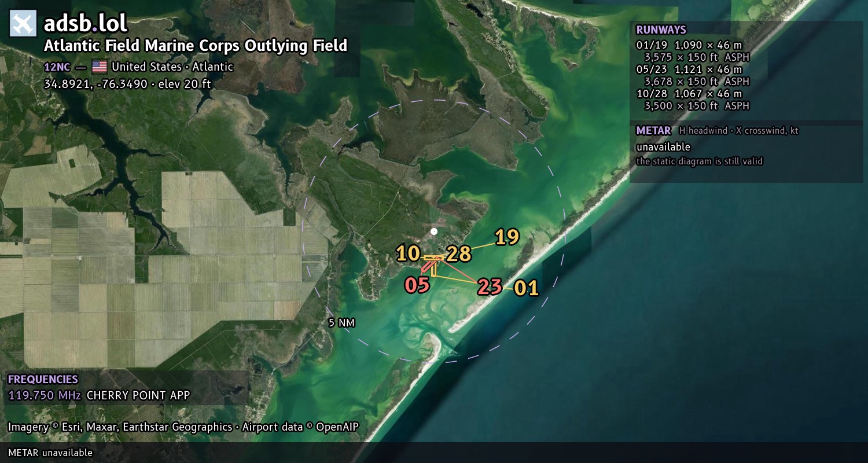This screenshot has height=463, width=868.
Task: Click the RUNWAYS panel heading
Action: [x=661, y=30]
